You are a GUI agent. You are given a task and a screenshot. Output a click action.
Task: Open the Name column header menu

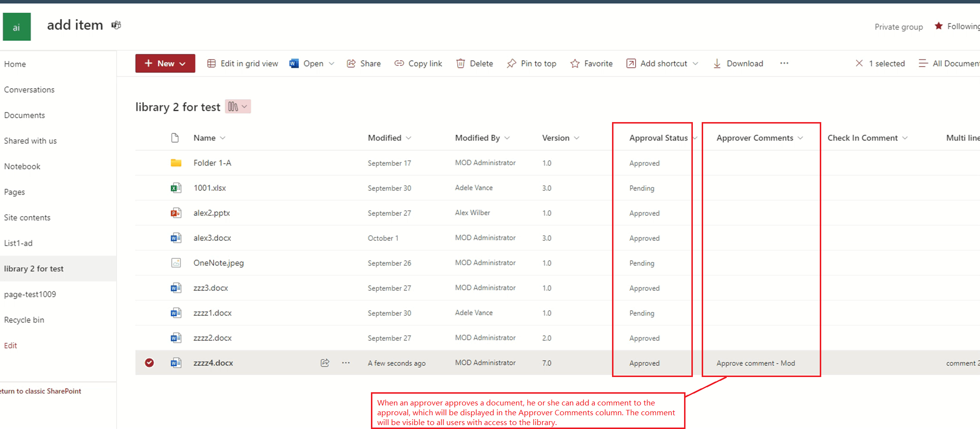click(x=209, y=138)
